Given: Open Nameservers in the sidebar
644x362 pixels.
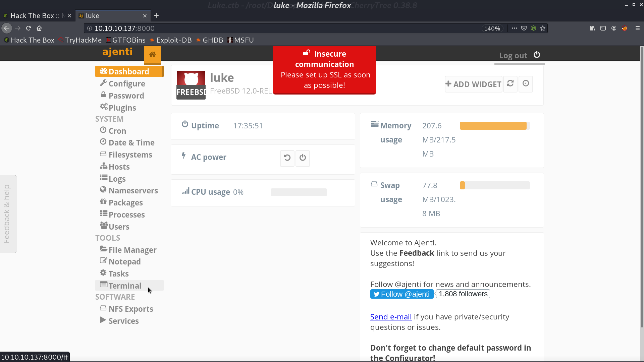Looking at the screenshot, I should [129, 190].
